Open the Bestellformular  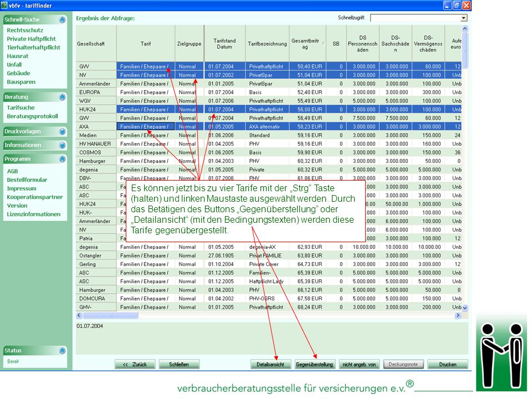click(x=27, y=180)
